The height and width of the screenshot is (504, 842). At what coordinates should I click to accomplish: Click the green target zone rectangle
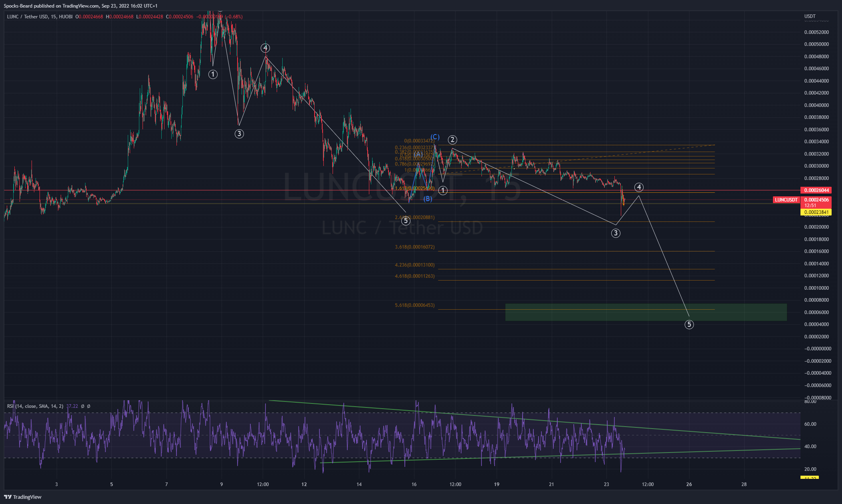point(646,312)
